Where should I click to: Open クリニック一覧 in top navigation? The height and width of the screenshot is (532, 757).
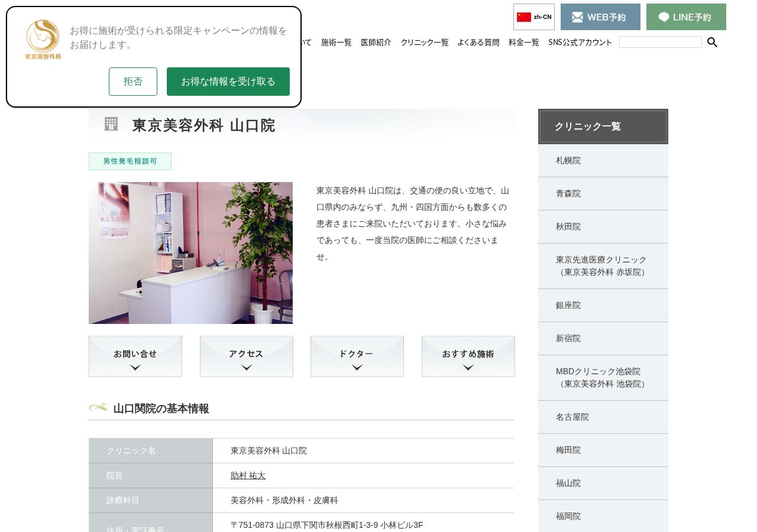(425, 42)
